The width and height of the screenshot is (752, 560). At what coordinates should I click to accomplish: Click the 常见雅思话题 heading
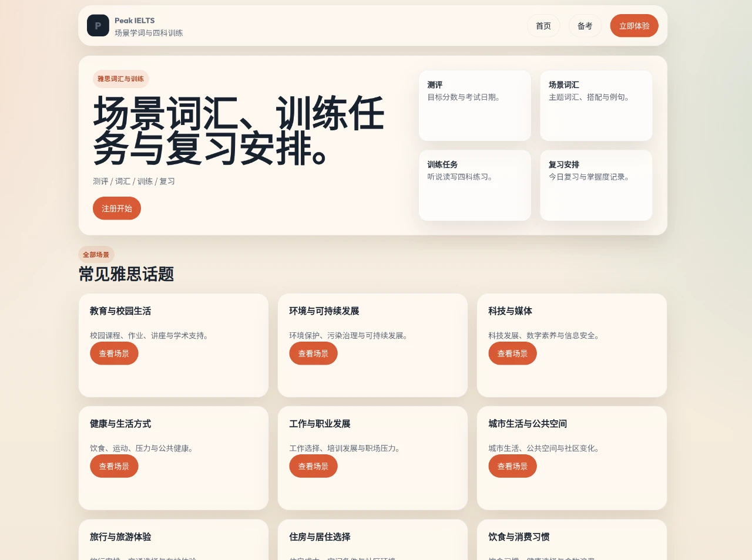tap(126, 274)
